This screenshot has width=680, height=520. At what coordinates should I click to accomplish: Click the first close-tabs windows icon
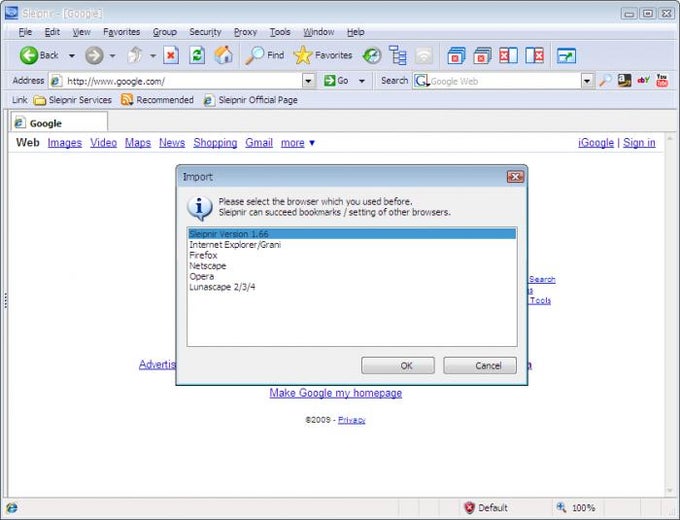point(456,56)
